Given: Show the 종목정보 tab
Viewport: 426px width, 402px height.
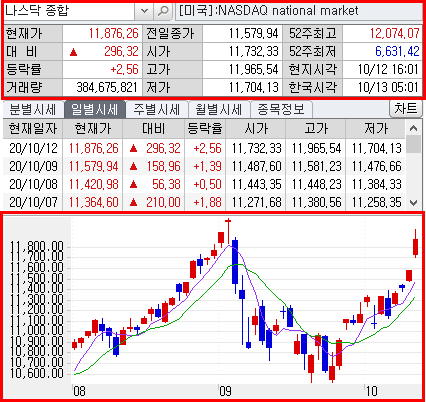Looking at the screenshot, I should point(281,109).
